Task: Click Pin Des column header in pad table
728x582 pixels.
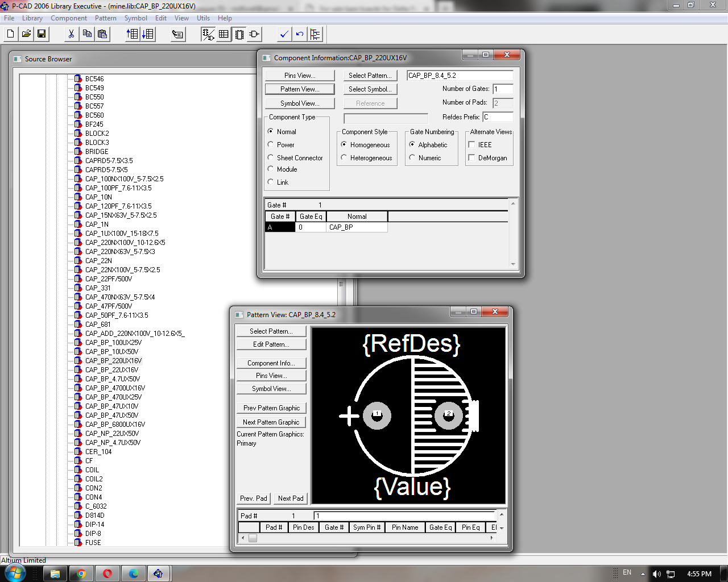Action: coord(303,527)
